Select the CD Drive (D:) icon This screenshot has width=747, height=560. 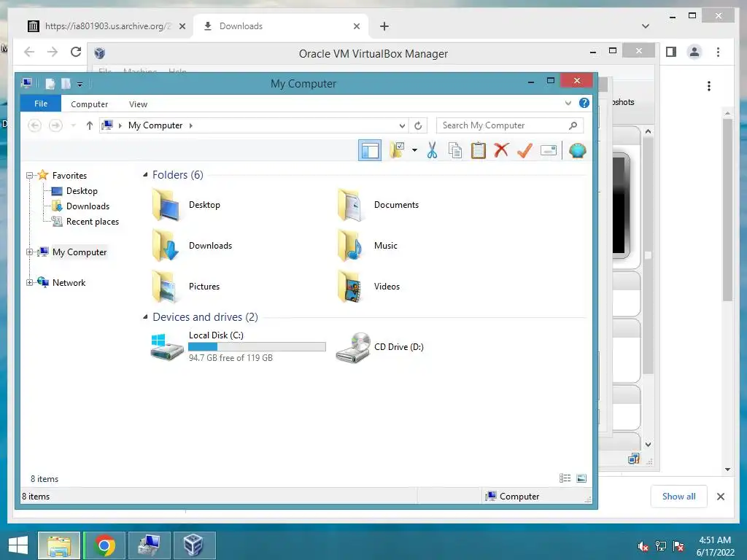click(353, 348)
